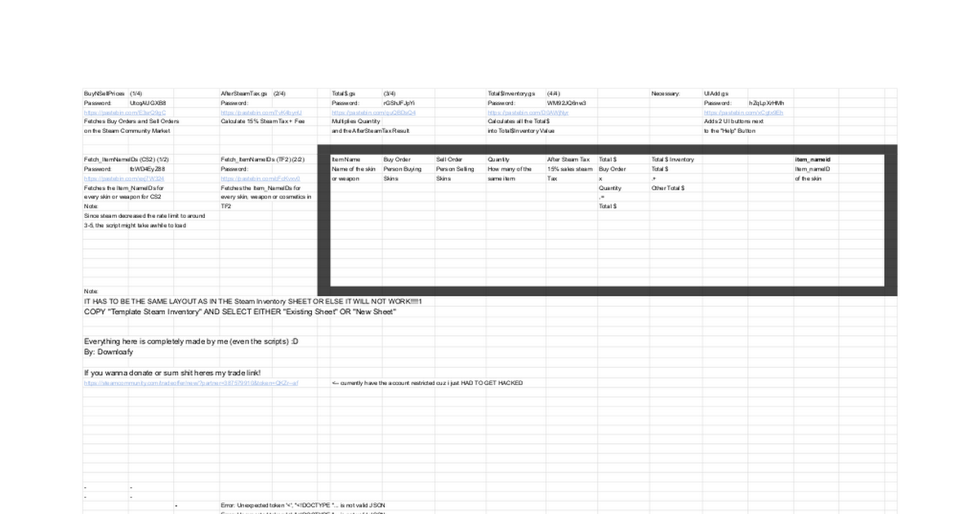Open the pastebin link under Fetch_ItemNameIDs (CS2)
Screen dimensions: 980x514
pos(124,179)
